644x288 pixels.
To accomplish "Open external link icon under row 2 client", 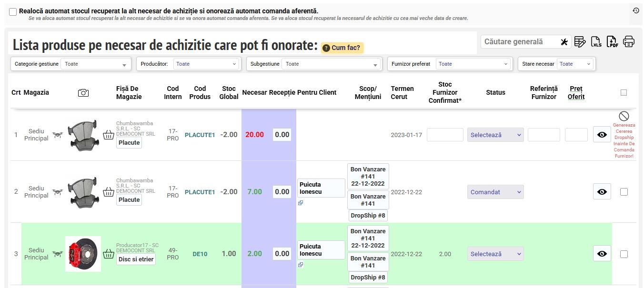I will pos(301,203).
